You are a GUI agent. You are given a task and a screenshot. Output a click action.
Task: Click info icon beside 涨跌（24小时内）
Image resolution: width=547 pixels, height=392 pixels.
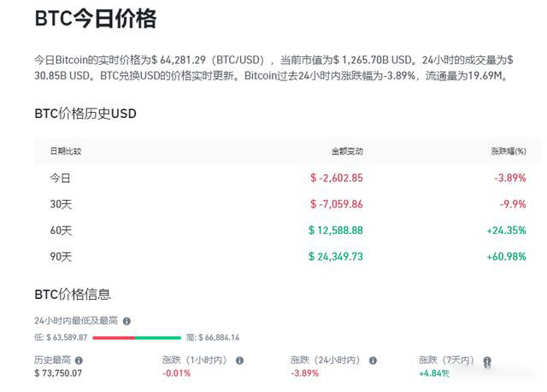tap(373, 360)
